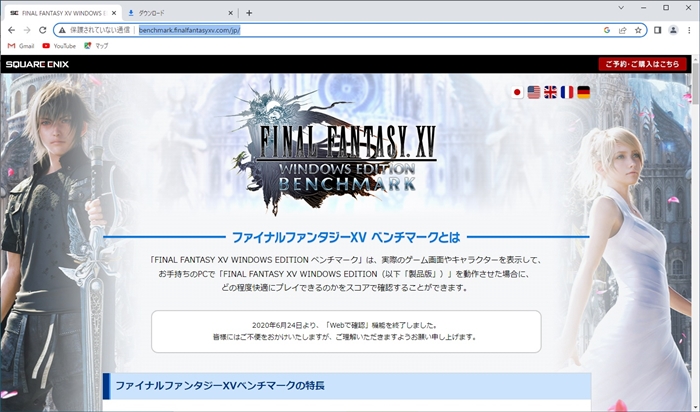700x412 pixels.
Task: Focus the address bar URL field
Action: (350, 30)
